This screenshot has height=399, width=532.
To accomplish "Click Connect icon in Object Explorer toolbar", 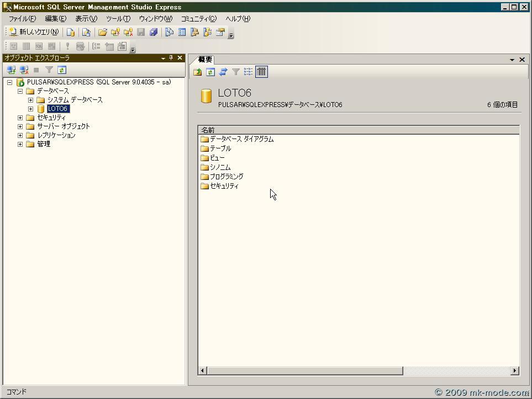I will pyautogui.click(x=11, y=70).
